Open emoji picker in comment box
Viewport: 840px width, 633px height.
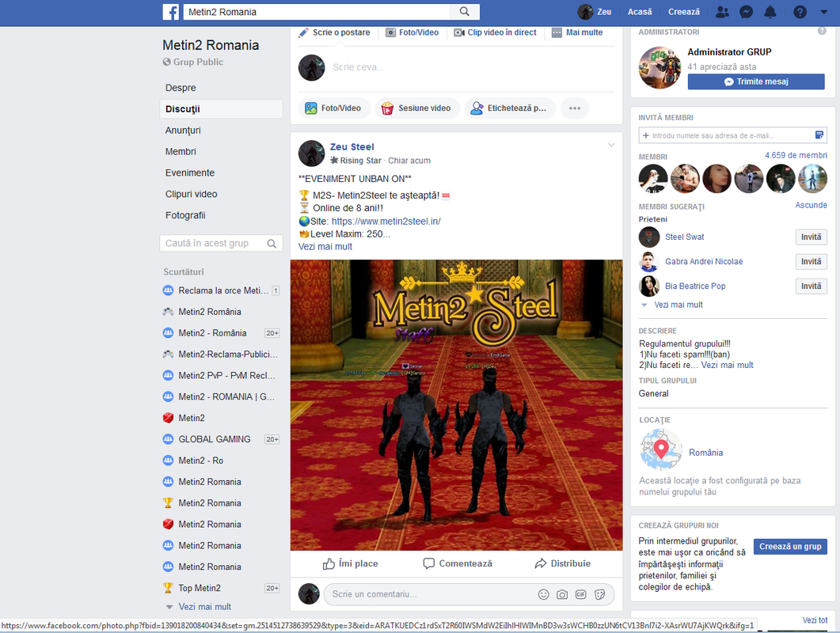(x=543, y=594)
